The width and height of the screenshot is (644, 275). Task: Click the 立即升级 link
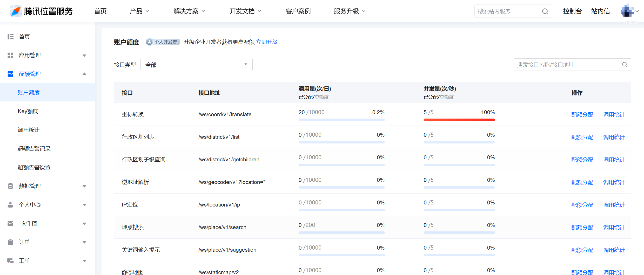pyautogui.click(x=267, y=42)
